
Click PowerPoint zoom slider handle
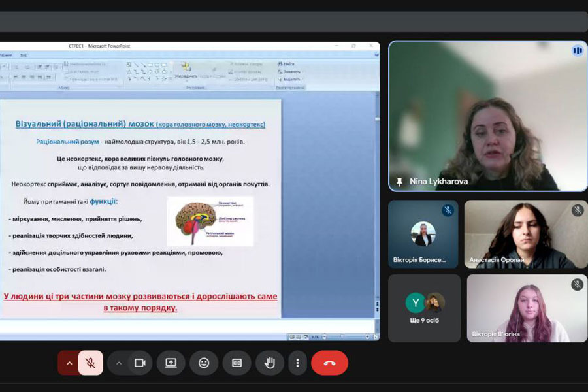pos(342,336)
